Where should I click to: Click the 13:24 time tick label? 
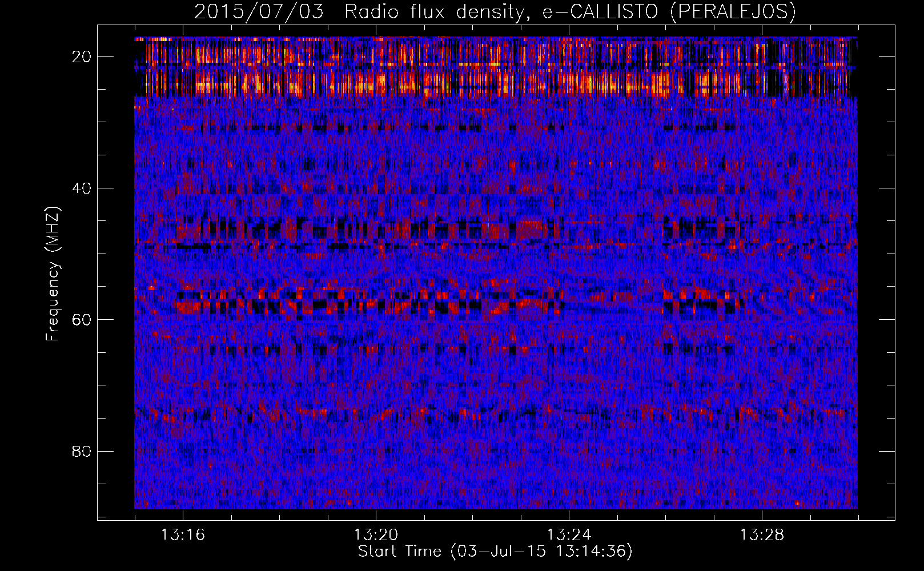(569, 534)
